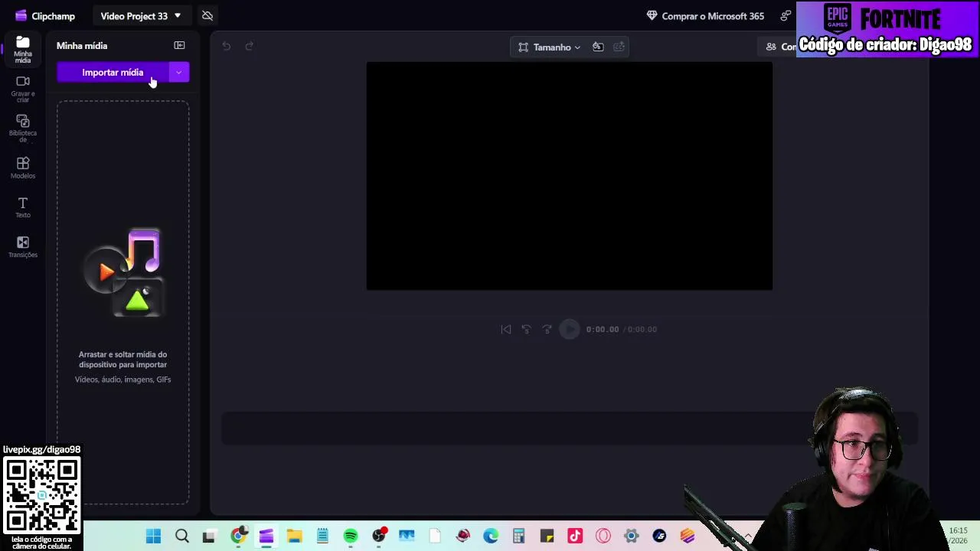Open the Windows Start menu
Viewport: 980px width, 551px height.
click(154, 536)
